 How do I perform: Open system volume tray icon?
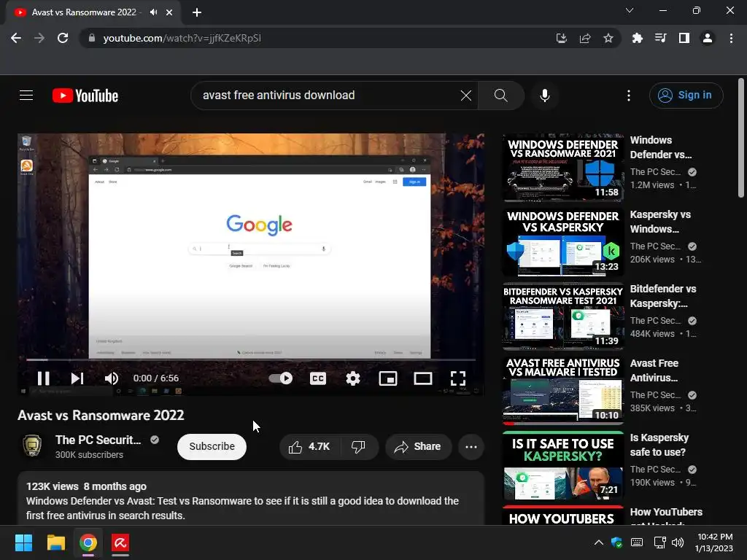(x=678, y=542)
